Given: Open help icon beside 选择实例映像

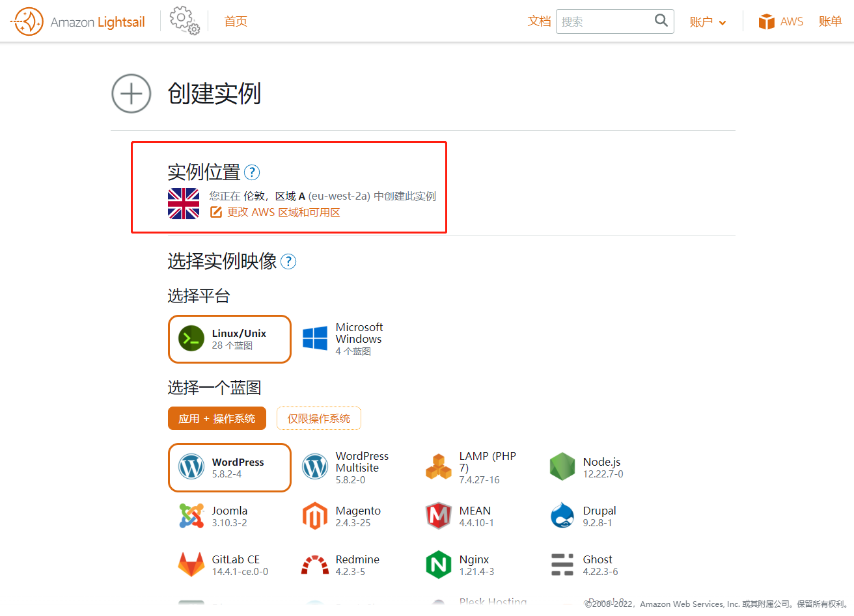Looking at the screenshot, I should [288, 261].
